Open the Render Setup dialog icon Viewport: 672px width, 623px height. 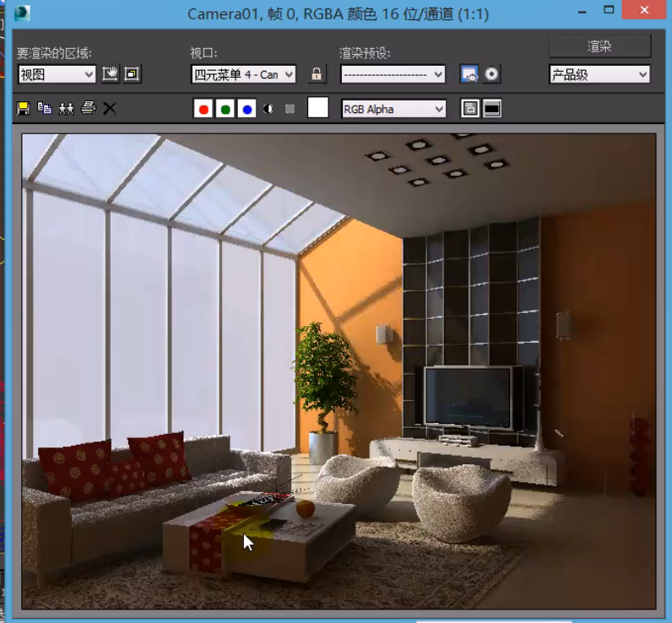pos(469,74)
